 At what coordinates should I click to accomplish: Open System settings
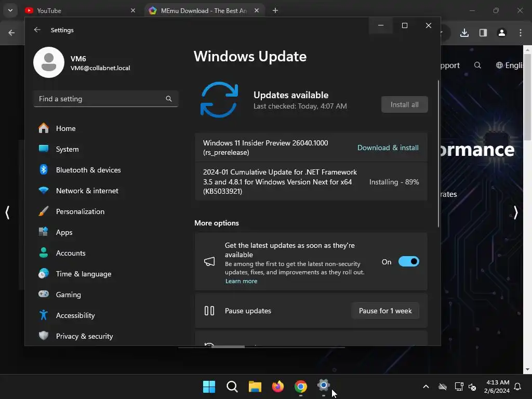pyautogui.click(x=67, y=149)
